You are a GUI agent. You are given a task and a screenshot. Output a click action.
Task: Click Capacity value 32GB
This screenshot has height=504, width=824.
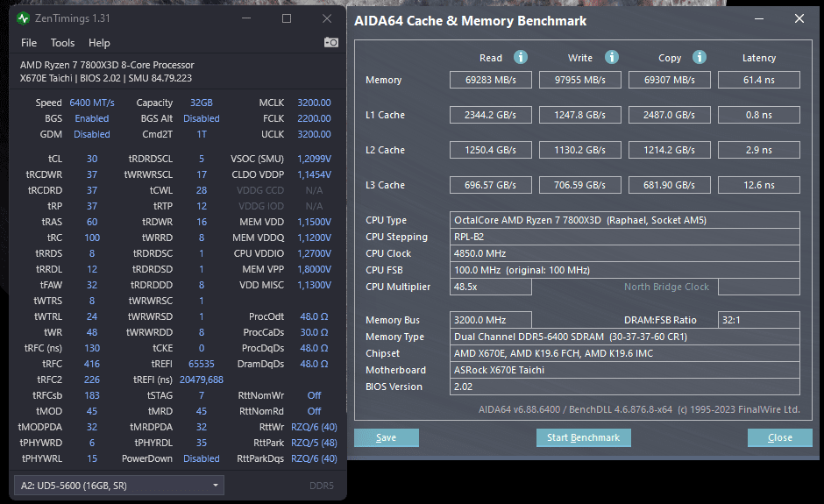pyautogui.click(x=202, y=103)
